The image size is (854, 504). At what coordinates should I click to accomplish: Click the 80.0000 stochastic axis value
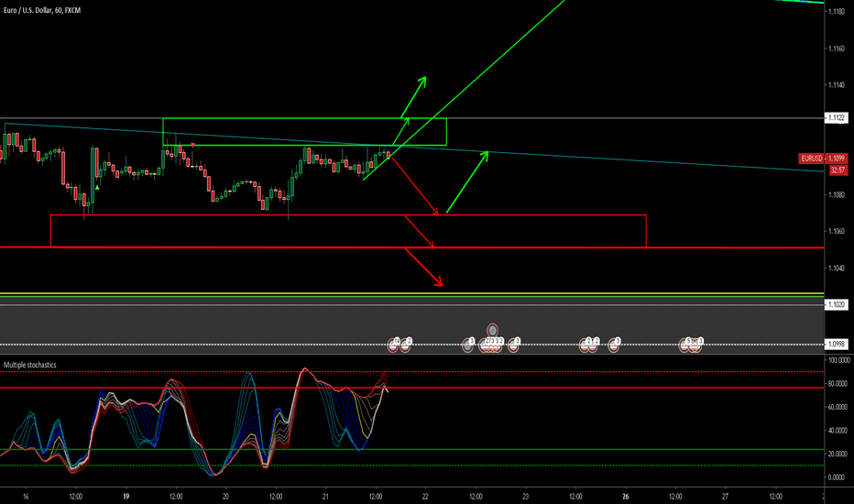click(838, 384)
